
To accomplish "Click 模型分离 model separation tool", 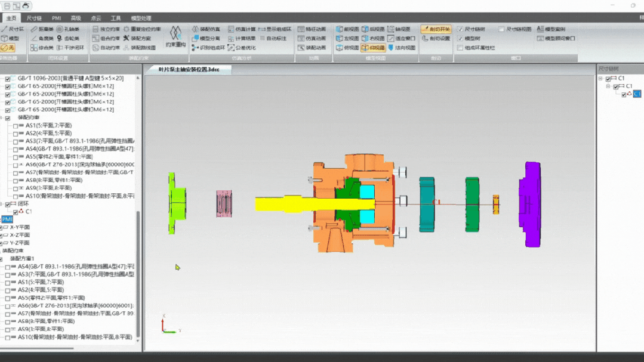I will [206, 38].
